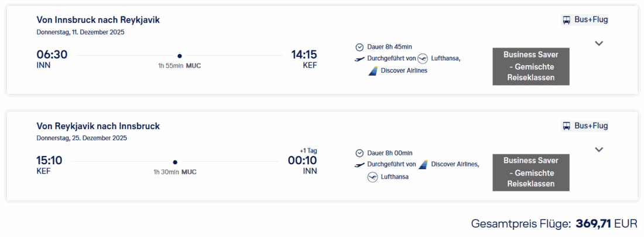The width and height of the screenshot is (644, 237).
Task: Click the outbound Business Saver fare box
Action: (x=531, y=66)
